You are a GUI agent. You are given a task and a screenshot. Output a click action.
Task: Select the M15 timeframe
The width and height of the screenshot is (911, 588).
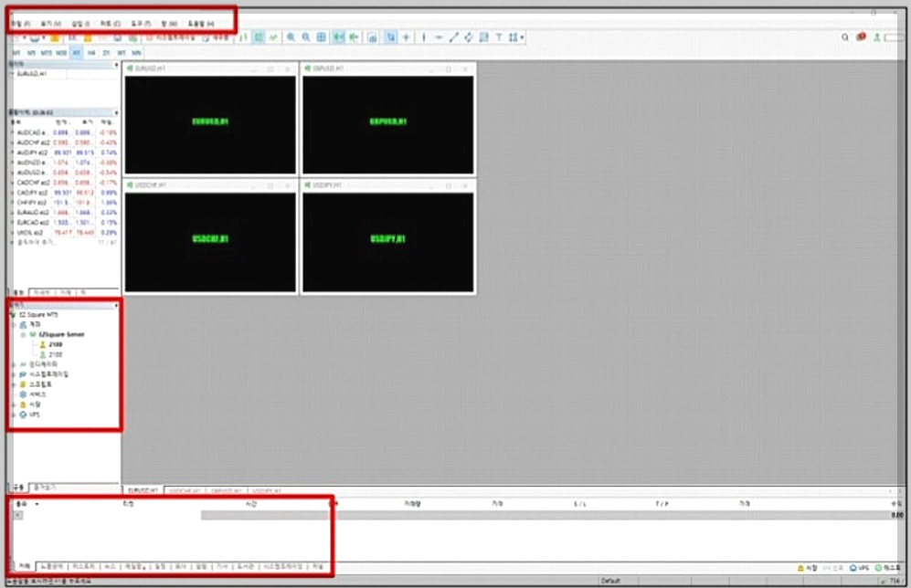[46, 53]
